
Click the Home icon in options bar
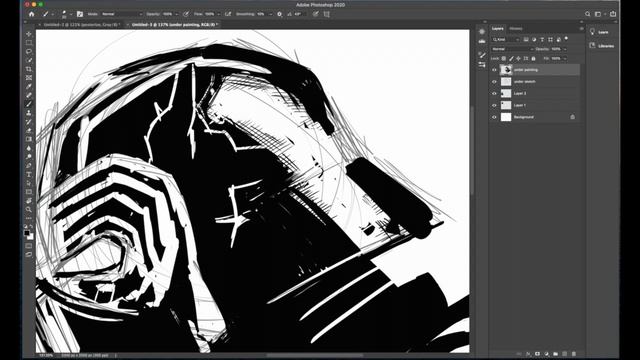(x=31, y=14)
